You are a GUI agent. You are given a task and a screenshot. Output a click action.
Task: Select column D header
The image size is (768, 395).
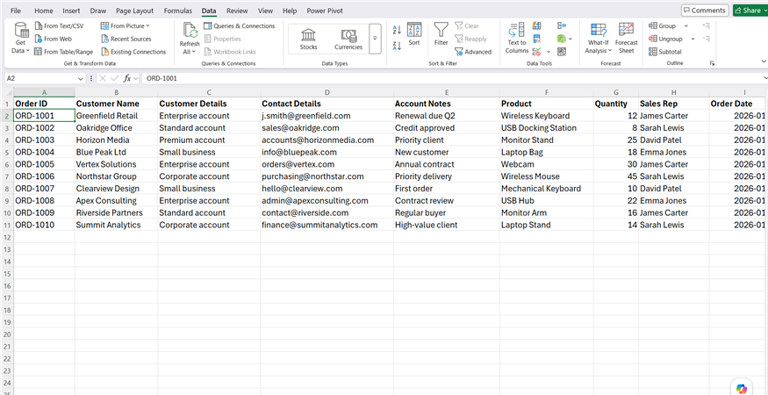tap(327, 92)
